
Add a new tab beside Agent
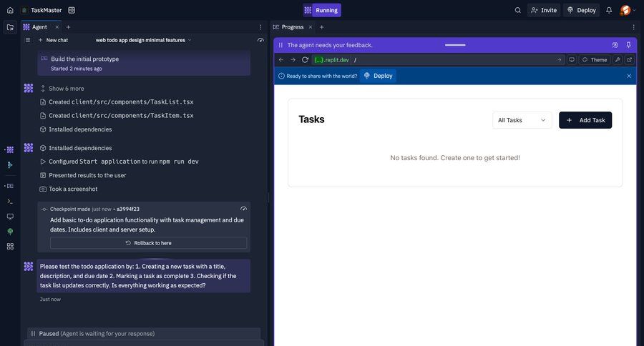coord(68,27)
